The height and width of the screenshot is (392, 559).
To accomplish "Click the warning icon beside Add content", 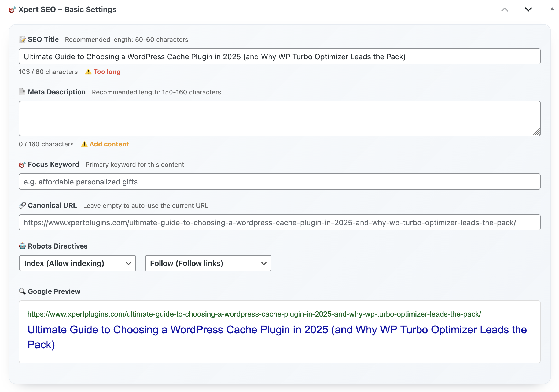I will [84, 144].
